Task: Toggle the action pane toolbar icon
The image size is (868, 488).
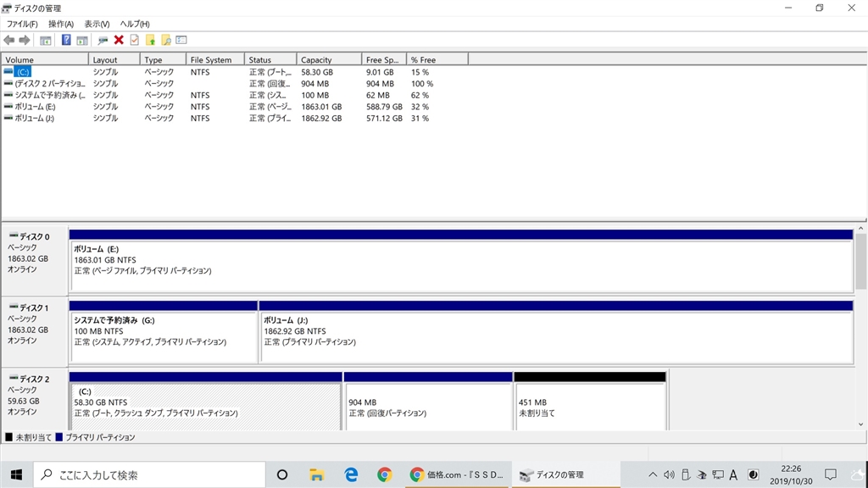Action: [x=82, y=40]
